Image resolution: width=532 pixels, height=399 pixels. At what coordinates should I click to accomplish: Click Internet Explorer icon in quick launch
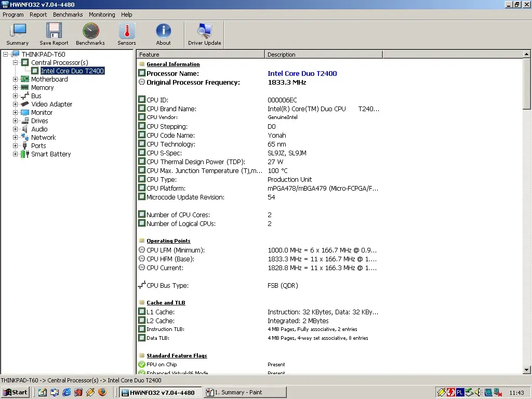coord(66,392)
